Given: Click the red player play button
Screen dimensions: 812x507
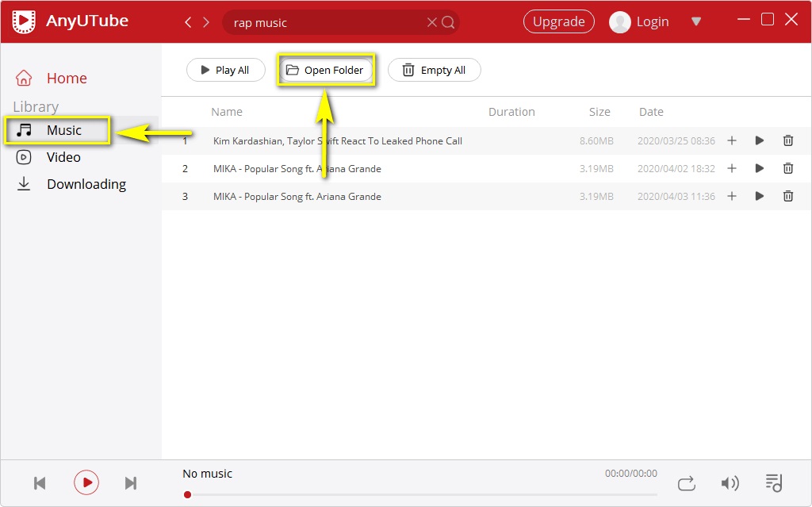Looking at the screenshot, I should pyautogui.click(x=86, y=482).
